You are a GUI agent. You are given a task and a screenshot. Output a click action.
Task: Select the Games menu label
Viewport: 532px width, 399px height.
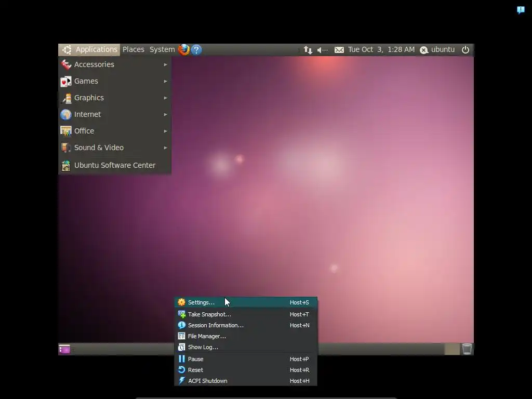click(x=86, y=81)
